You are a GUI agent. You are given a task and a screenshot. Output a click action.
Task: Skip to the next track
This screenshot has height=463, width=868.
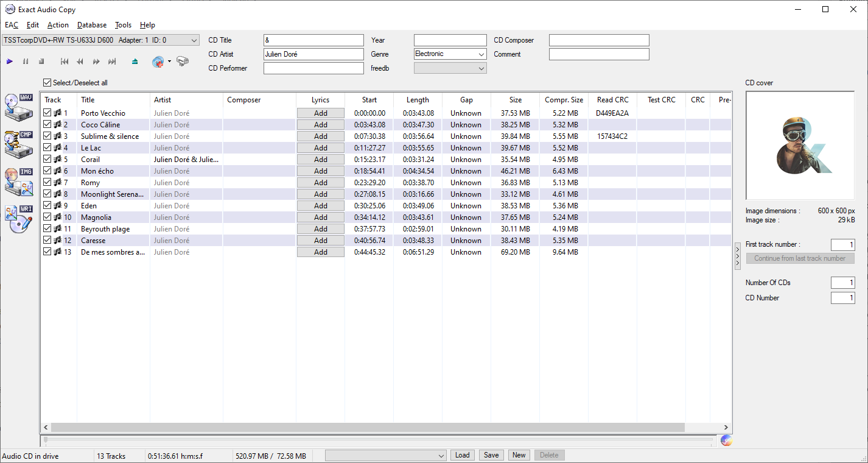tap(112, 62)
